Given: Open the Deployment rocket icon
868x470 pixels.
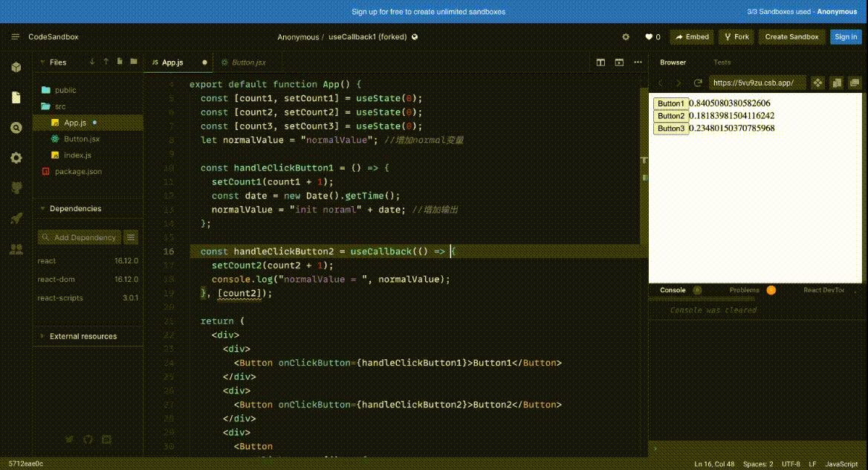Looking at the screenshot, I should point(16,219).
